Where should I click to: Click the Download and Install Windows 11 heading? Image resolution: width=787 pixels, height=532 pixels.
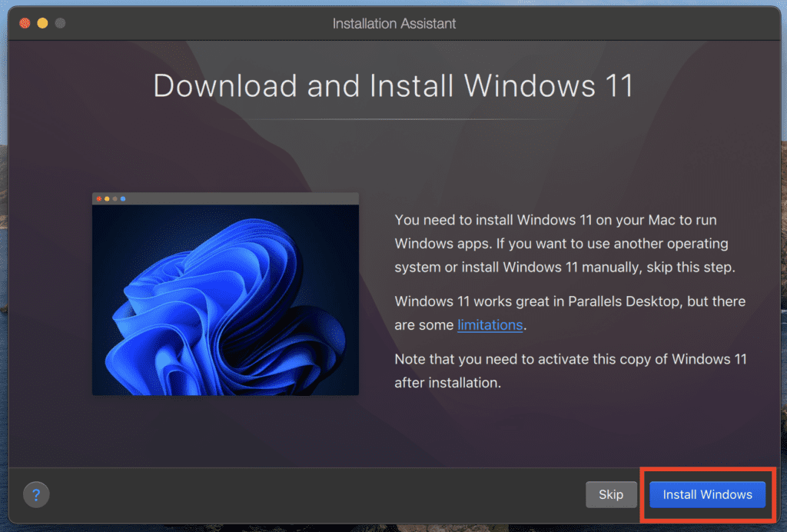393,85
